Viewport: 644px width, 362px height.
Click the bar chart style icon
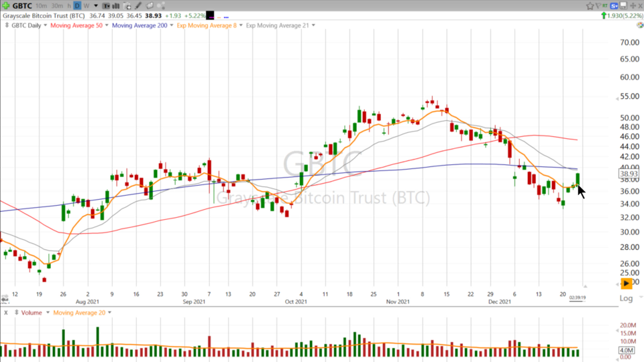pyautogui.click(x=116, y=6)
